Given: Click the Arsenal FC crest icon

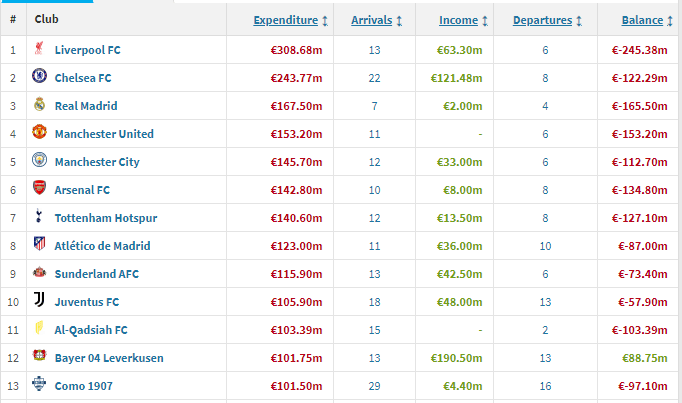Looking at the screenshot, I should pyautogui.click(x=39, y=189).
